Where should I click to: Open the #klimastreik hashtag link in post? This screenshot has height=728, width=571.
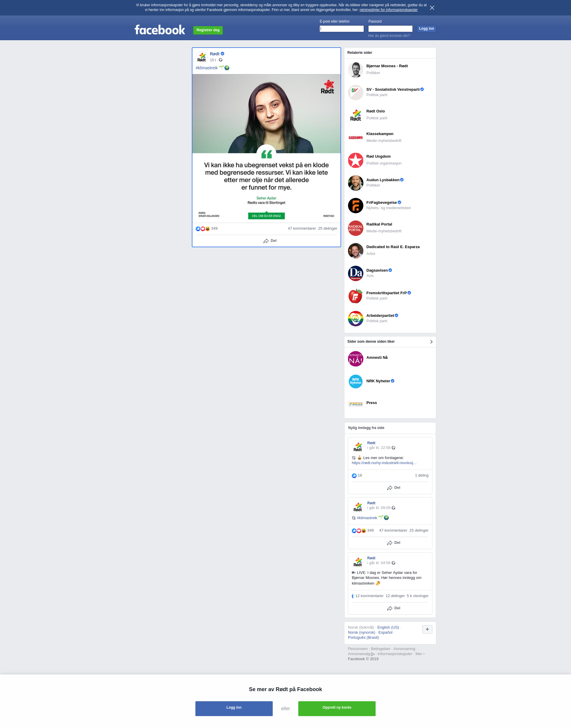[207, 68]
